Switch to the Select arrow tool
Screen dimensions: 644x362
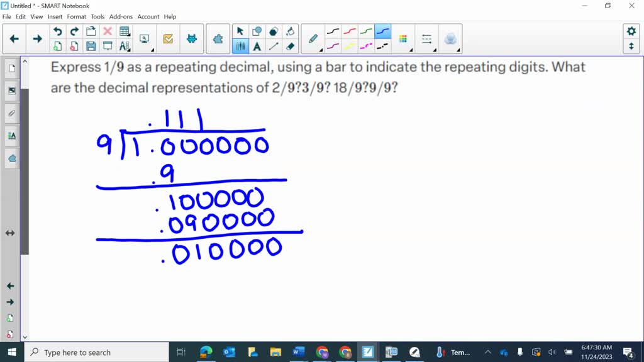coord(241,30)
